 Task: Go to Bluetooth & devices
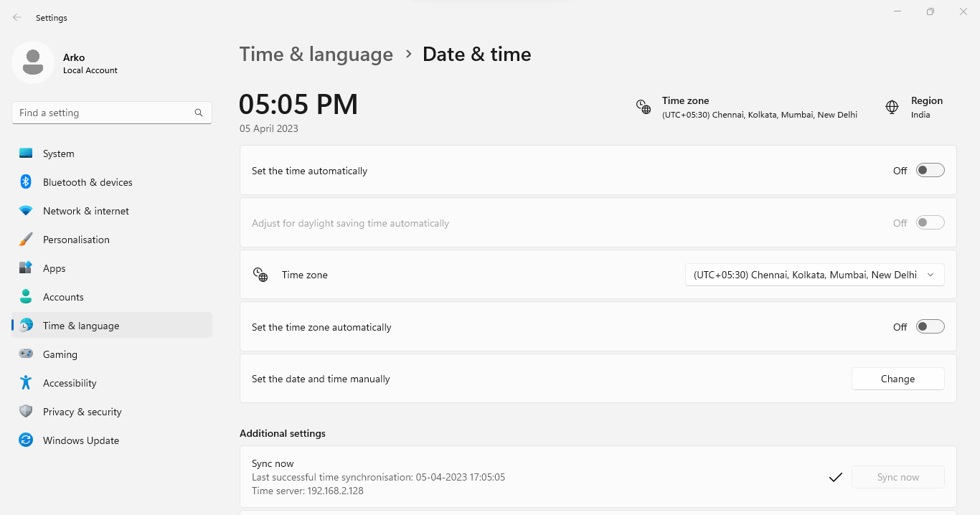(112, 182)
